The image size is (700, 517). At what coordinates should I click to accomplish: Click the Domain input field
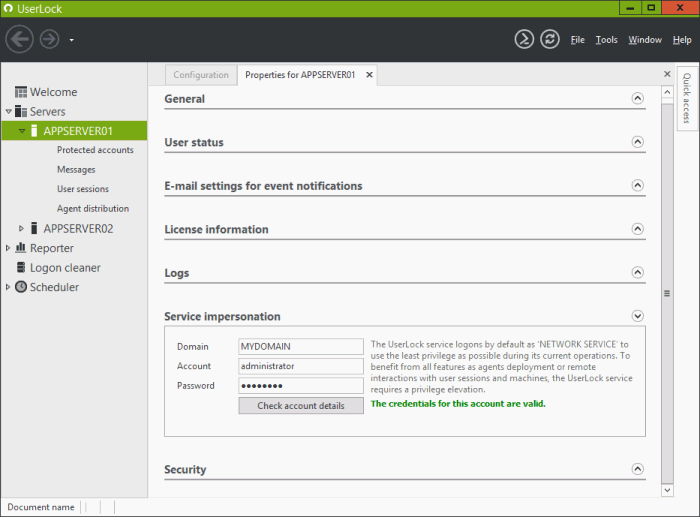[301, 346]
